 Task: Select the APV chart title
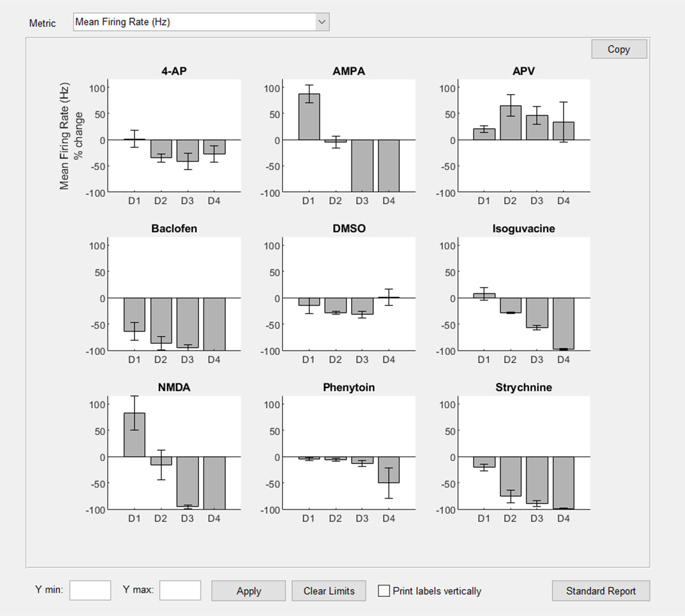point(524,71)
